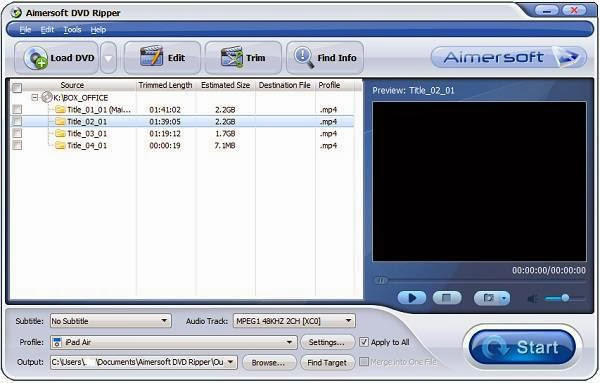Click the Edit clapperboard button
The height and width of the screenshot is (383, 600).
(x=162, y=58)
